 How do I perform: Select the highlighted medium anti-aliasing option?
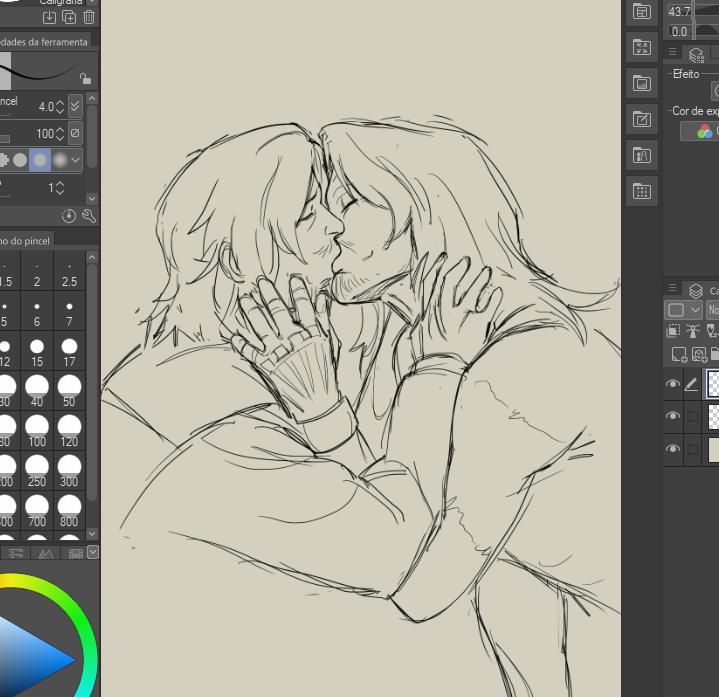coord(40,160)
